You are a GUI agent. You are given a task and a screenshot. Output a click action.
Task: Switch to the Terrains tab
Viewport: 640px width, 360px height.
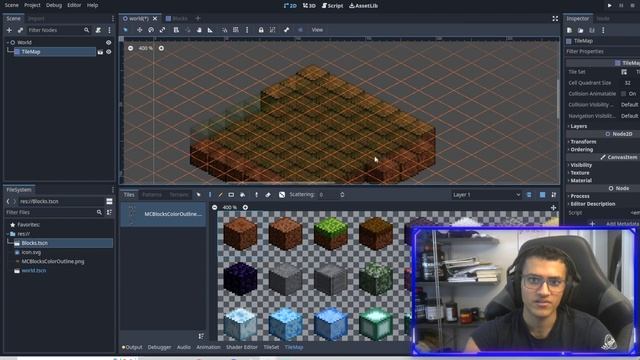pos(179,195)
